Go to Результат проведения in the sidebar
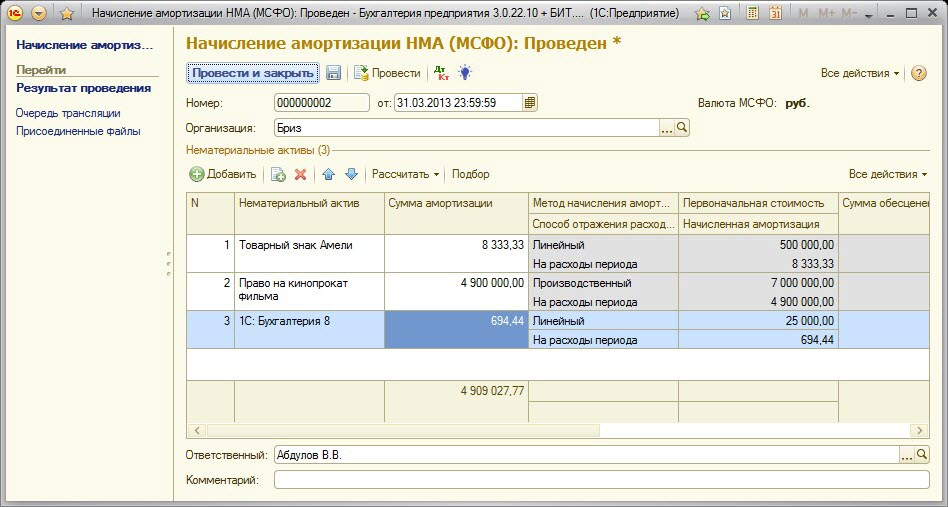The image size is (948, 507). tap(83, 88)
